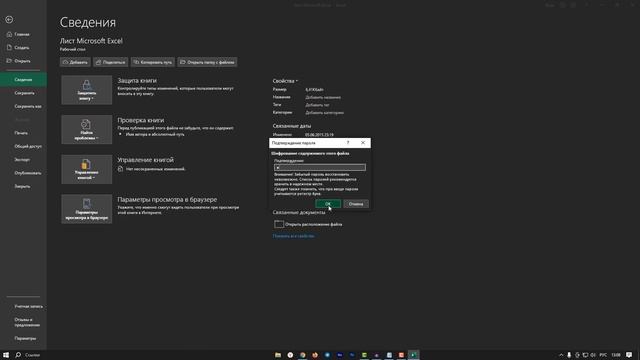Open the Экспорт page

click(x=22, y=160)
